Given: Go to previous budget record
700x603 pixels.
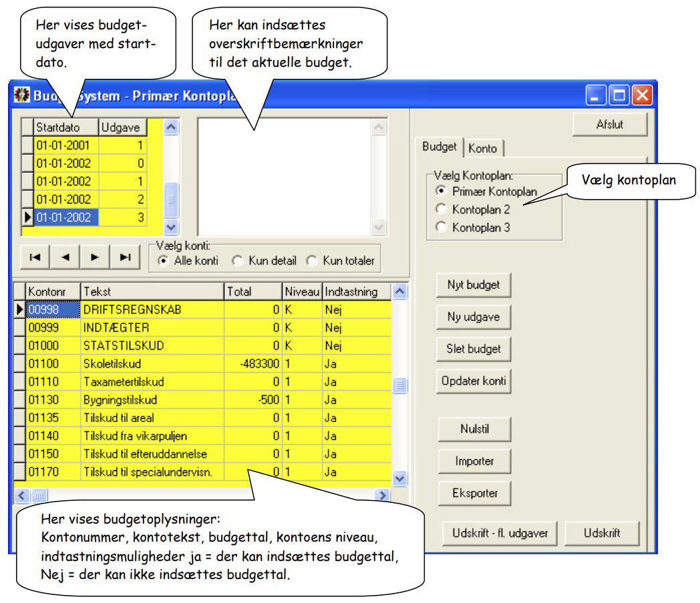Looking at the screenshot, I should point(65,257).
